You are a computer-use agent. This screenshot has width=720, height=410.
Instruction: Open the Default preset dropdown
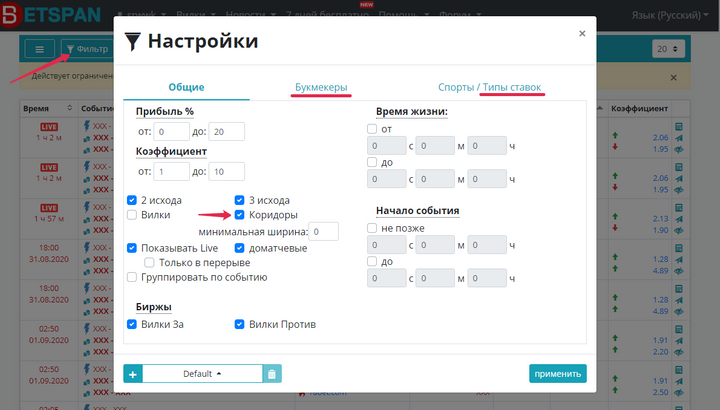pyautogui.click(x=202, y=374)
